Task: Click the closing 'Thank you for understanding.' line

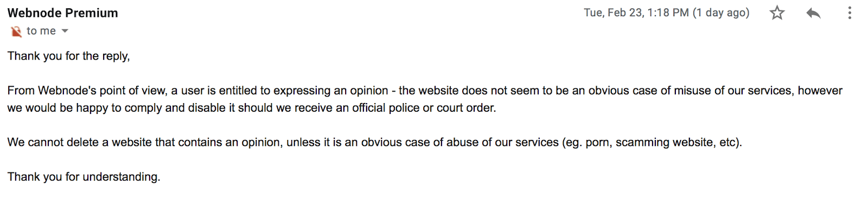Action: click(84, 177)
